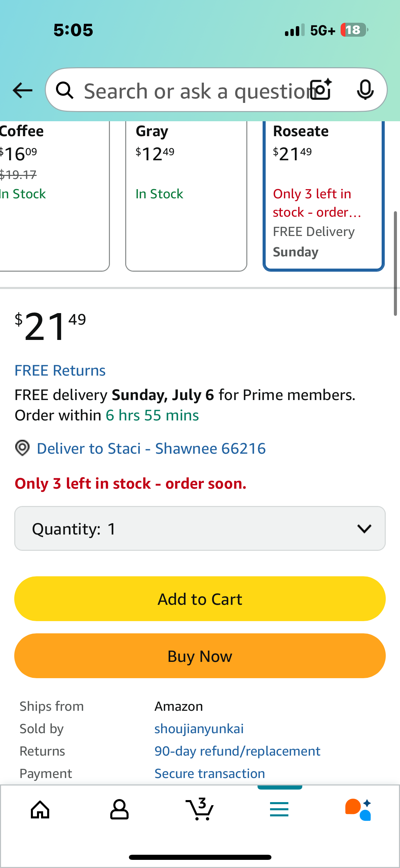Go to Home tab icon
400x868 pixels.
pos(40,810)
